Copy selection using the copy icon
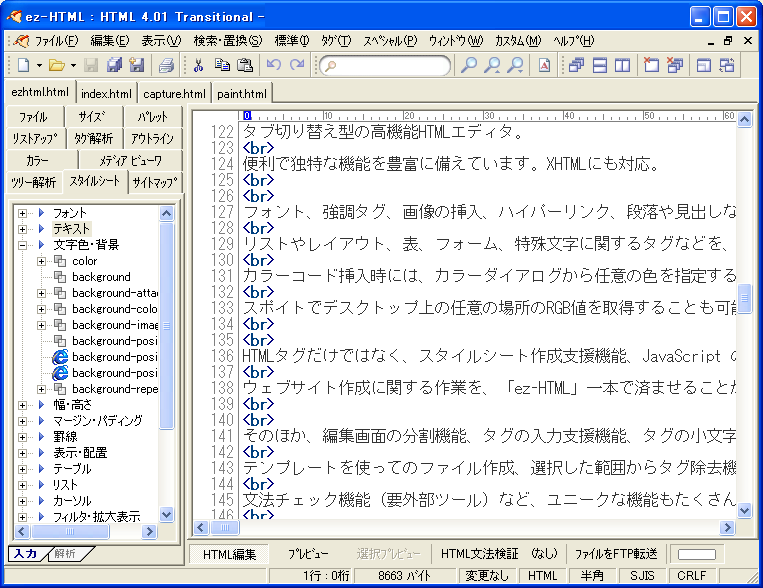The height and width of the screenshot is (588, 763). tap(222, 65)
